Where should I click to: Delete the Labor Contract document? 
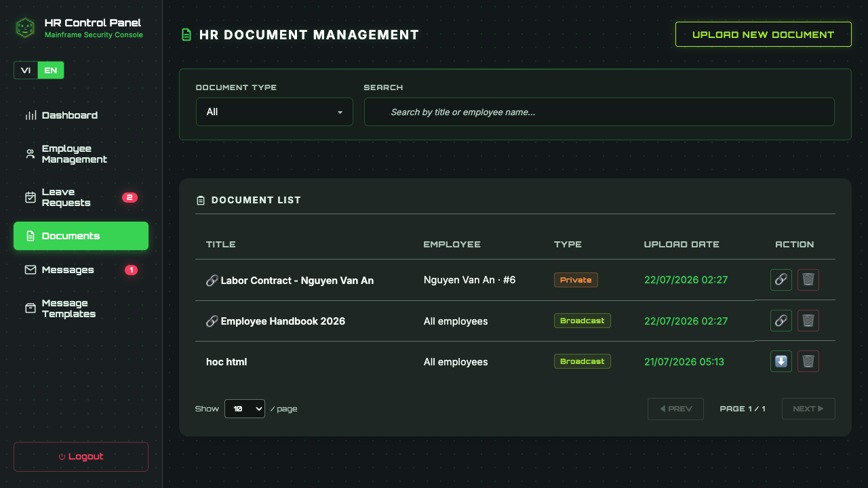pos(808,280)
